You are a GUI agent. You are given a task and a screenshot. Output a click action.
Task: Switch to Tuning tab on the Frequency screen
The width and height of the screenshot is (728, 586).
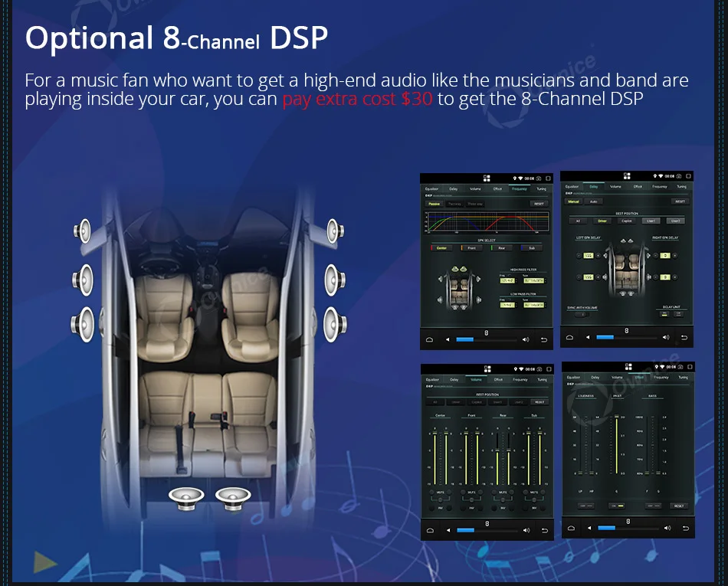(541, 189)
